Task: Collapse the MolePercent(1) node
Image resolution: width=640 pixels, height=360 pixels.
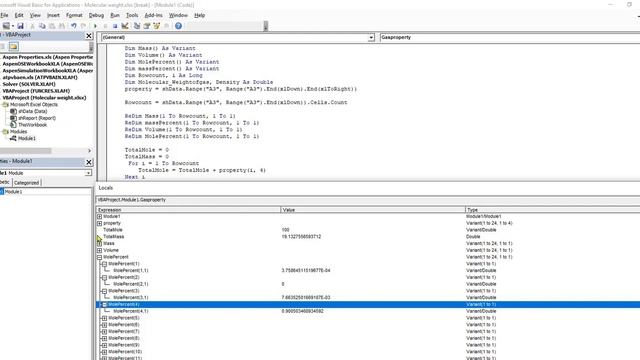Action: [104, 264]
